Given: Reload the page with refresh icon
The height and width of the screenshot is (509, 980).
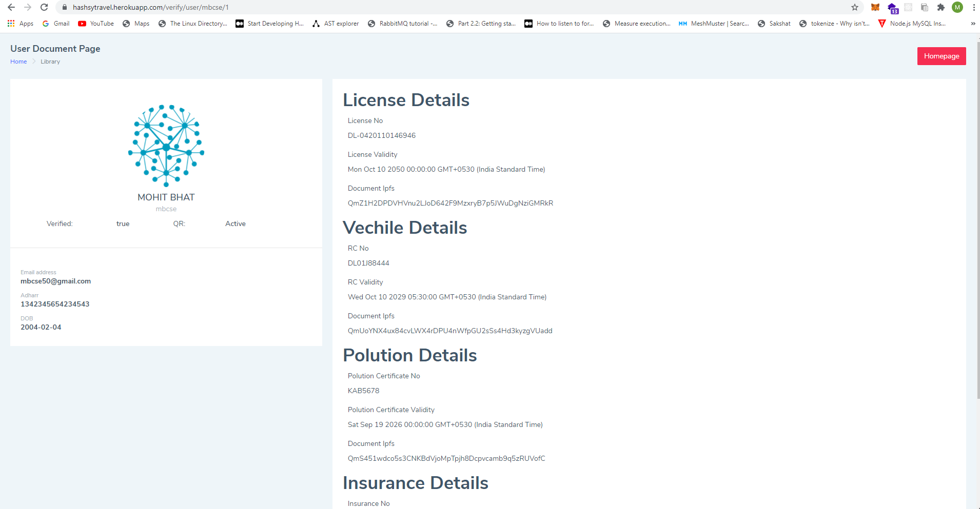Looking at the screenshot, I should [x=44, y=7].
